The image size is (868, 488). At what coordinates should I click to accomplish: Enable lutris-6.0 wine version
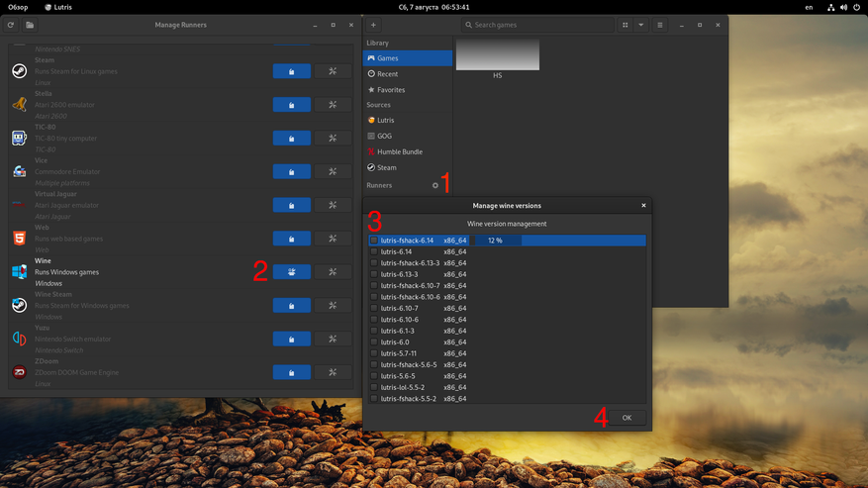point(374,342)
